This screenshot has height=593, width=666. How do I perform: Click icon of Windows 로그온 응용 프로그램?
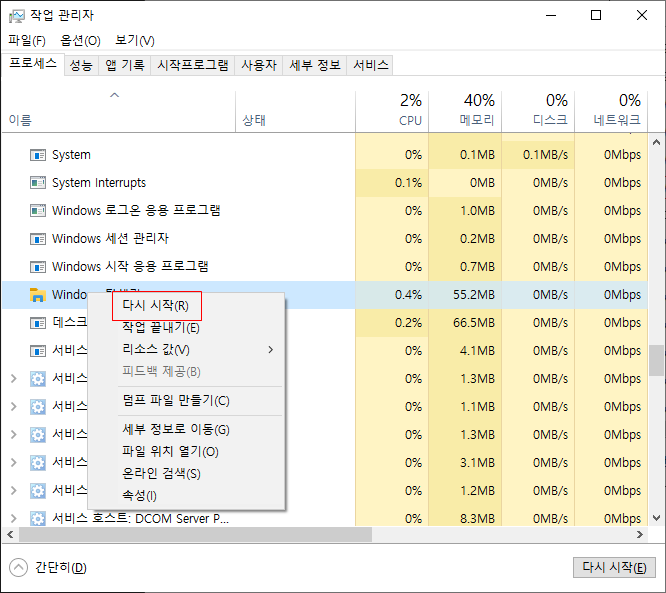[x=38, y=211]
